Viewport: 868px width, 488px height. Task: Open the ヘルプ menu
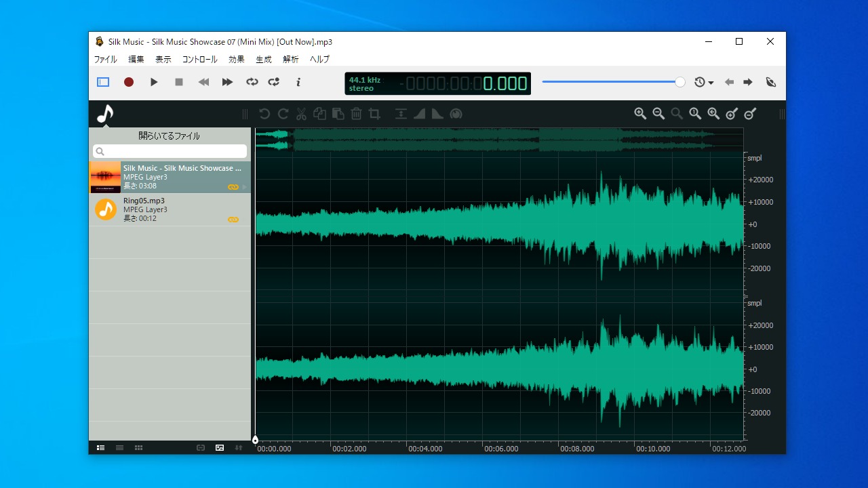click(320, 60)
